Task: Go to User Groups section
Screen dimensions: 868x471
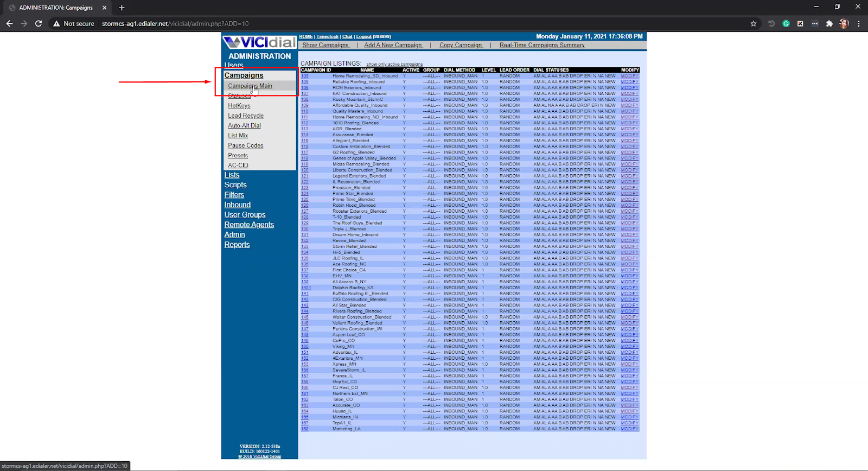Action: pos(245,215)
